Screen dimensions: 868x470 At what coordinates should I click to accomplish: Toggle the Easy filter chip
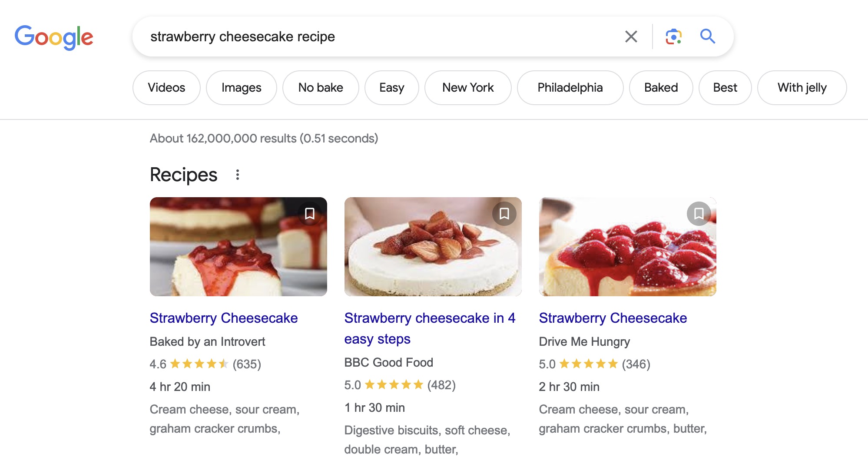click(391, 87)
